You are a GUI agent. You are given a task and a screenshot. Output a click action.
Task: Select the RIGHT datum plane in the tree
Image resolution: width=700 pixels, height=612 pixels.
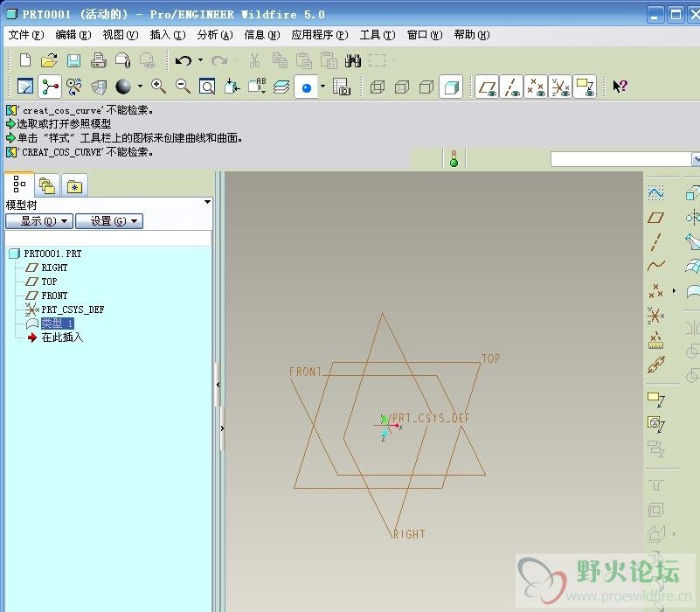tap(54, 268)
